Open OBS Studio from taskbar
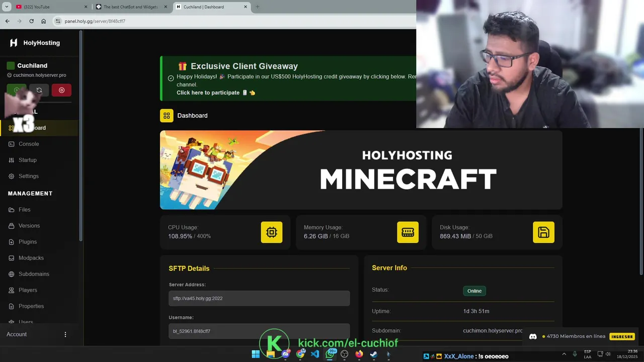The height and width of the screenshot is (362, 644). pos(344,354)
